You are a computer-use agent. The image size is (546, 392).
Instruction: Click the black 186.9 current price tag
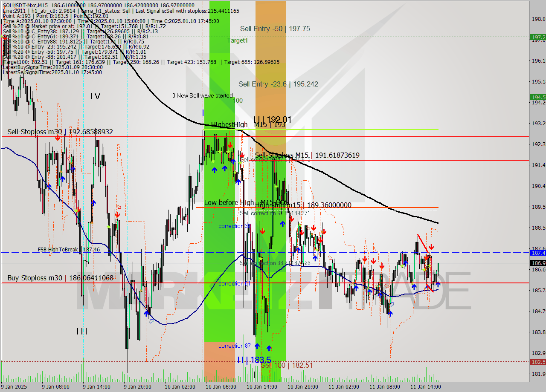[537, 263]
